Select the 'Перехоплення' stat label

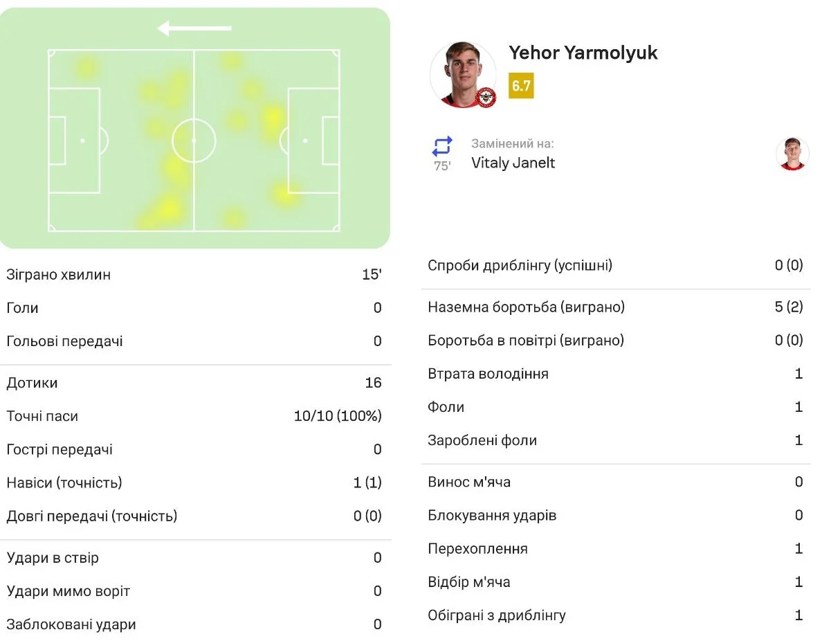pos(477,549)
